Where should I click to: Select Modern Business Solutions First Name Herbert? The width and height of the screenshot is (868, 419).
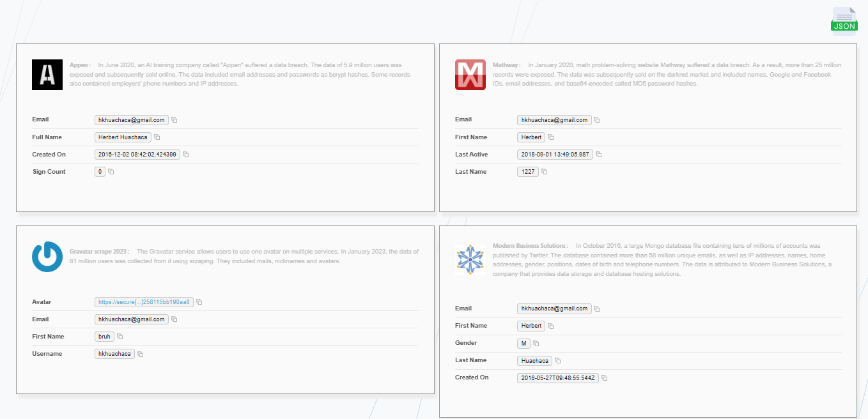[532, 326]
